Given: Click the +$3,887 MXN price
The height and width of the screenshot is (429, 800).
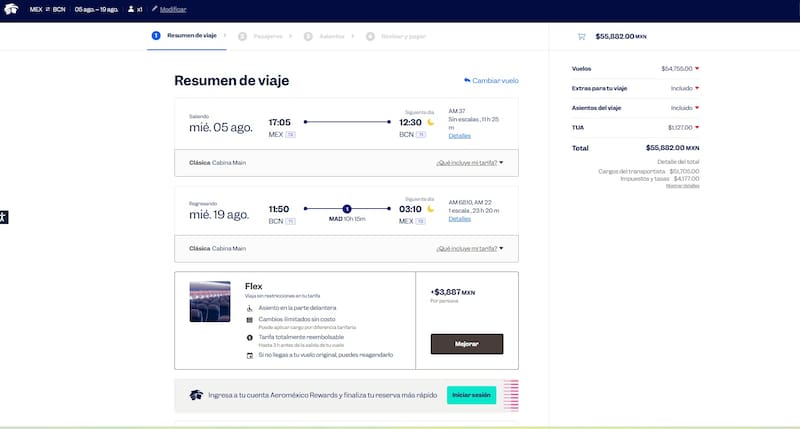Looking at the screenshot, I should [453, 292].
